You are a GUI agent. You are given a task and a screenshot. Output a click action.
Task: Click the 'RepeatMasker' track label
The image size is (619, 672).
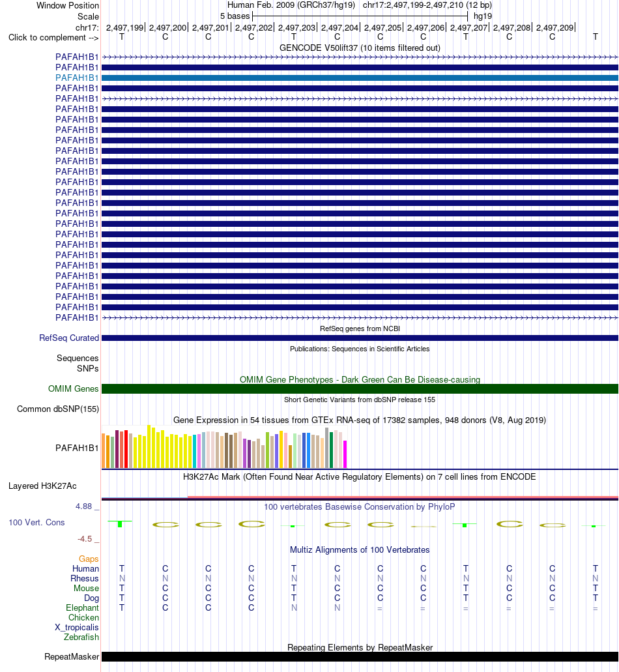pyautogui.click(x=72, y=657)
